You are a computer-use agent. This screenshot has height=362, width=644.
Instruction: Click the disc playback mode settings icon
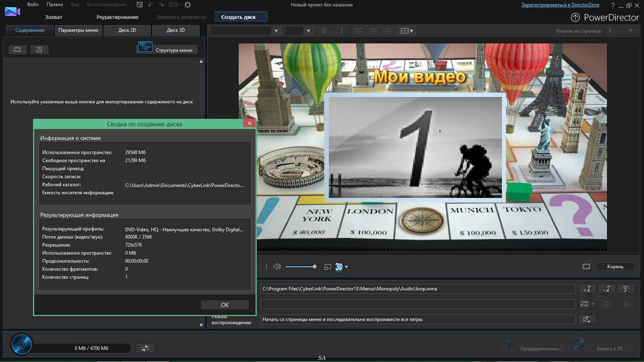pos(587,319)
